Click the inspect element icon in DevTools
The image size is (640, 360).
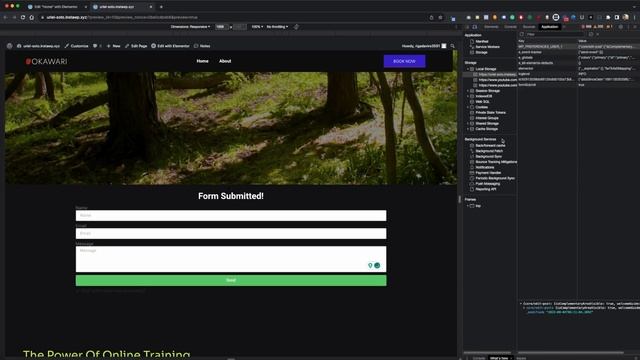click(468, 27)
